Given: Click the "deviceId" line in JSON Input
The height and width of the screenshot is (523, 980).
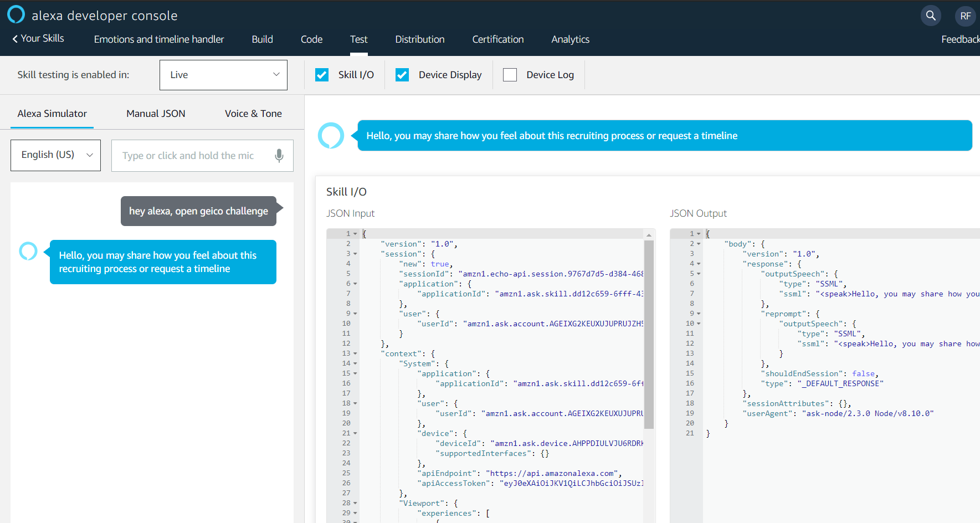Looking at the screenshot, I should (540, 444).
